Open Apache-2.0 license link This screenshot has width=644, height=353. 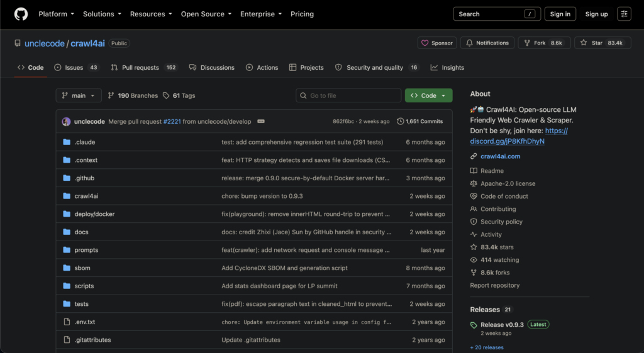(x=503, y=183)
